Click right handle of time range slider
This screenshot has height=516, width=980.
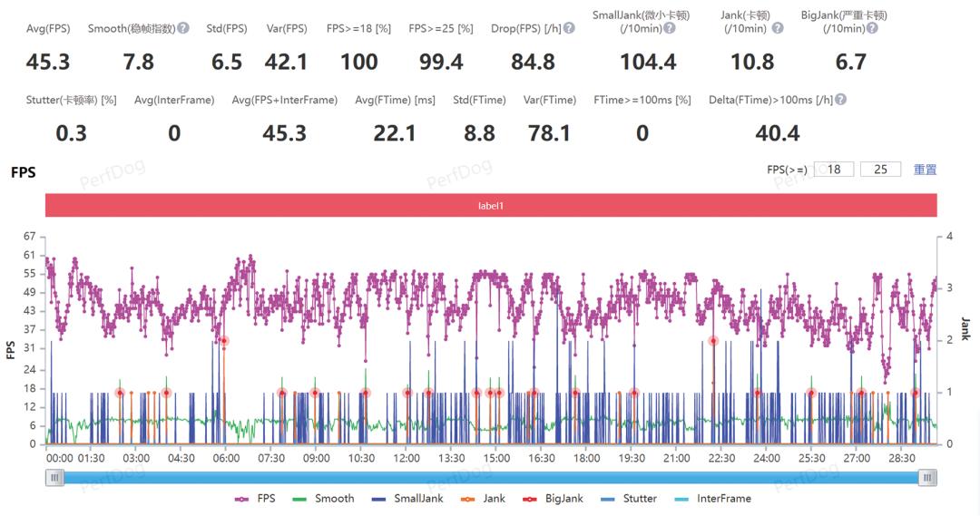point(927,477)
